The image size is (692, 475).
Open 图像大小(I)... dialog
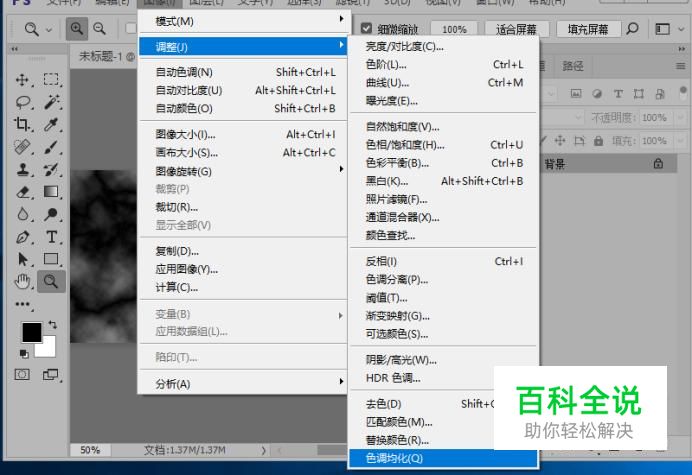[243, 134]
